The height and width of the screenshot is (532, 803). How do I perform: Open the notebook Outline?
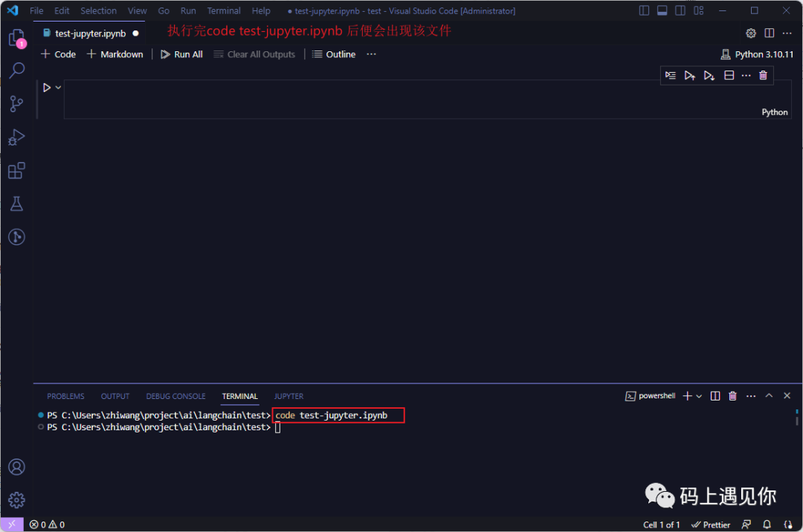tap(334, 54)
